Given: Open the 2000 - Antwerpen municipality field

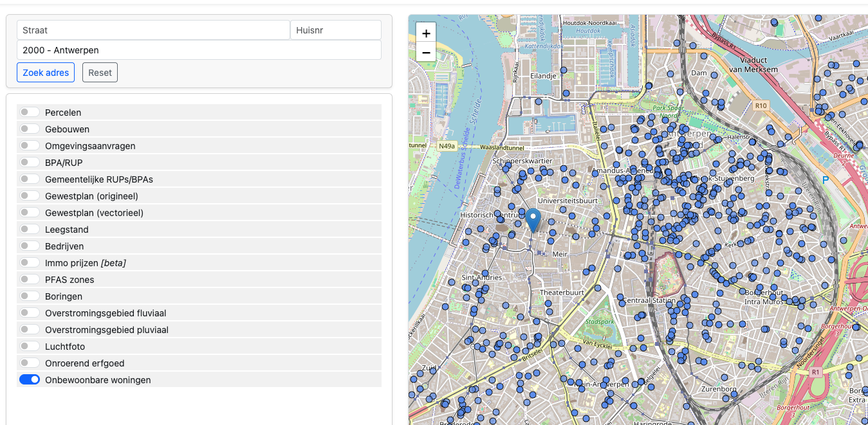Looking at the screenshot, I should pyautogui.click(x=199, y=50).
